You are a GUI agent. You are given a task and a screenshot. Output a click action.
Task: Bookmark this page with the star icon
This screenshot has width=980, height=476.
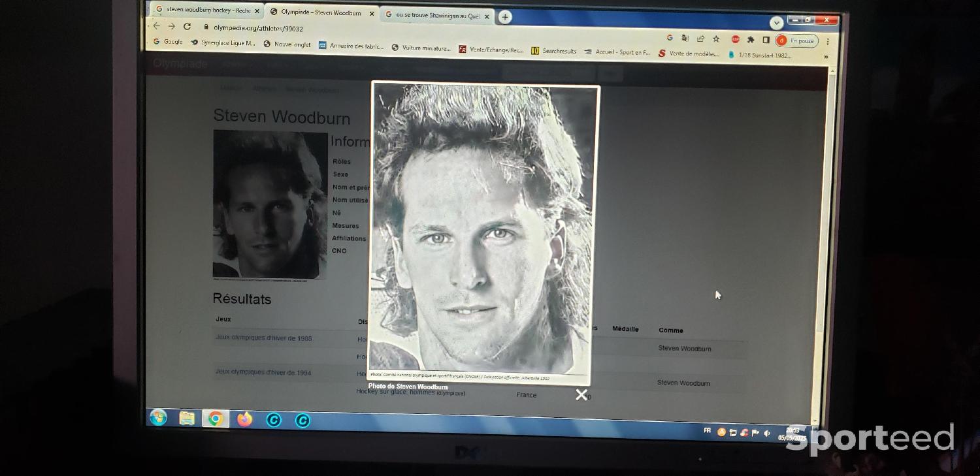click(x=716, y=39)
